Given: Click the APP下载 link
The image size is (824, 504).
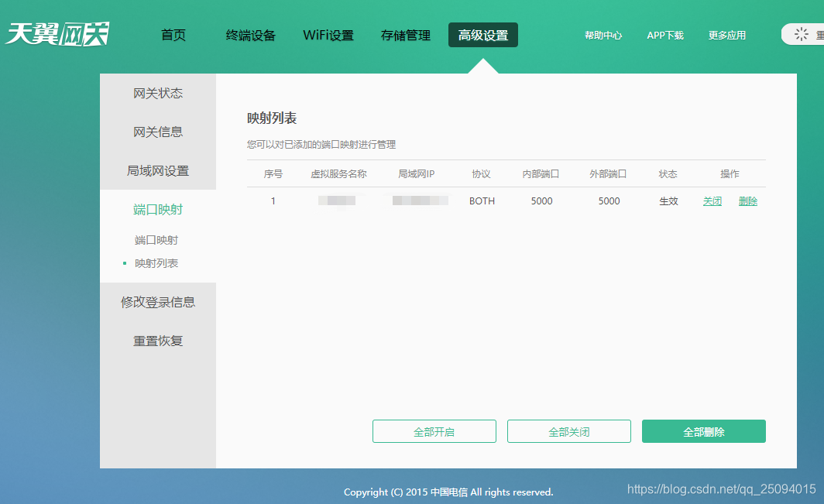Looking at the screenshot, I should coord(664,34).
